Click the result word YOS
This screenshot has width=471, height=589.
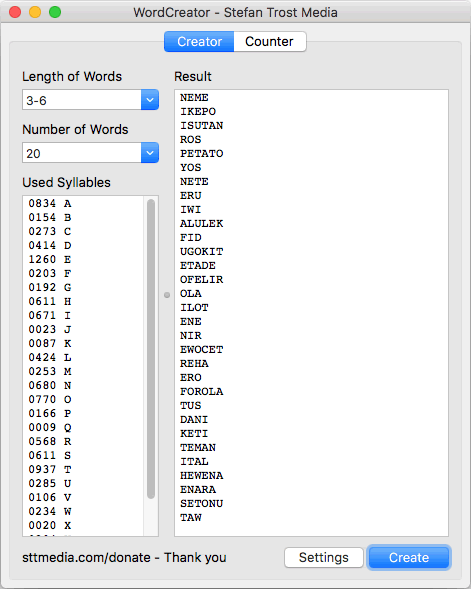click(x=191, y=168)
